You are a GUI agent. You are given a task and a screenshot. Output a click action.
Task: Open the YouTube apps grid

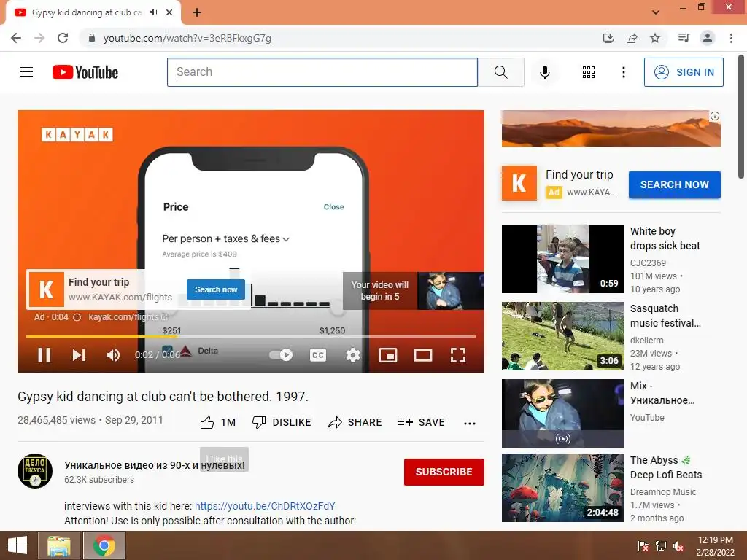coord(589,72)
